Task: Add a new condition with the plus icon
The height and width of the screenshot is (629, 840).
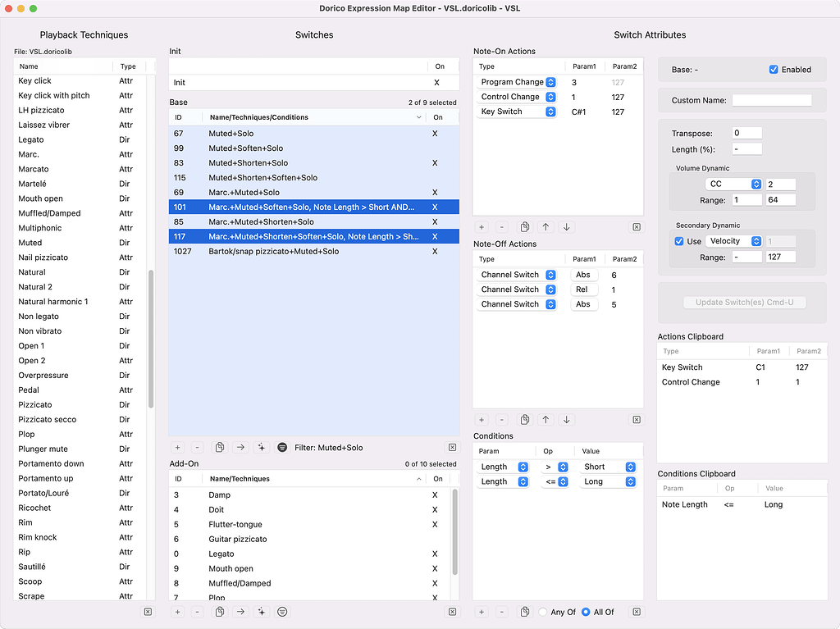Action: click(482, 611)
